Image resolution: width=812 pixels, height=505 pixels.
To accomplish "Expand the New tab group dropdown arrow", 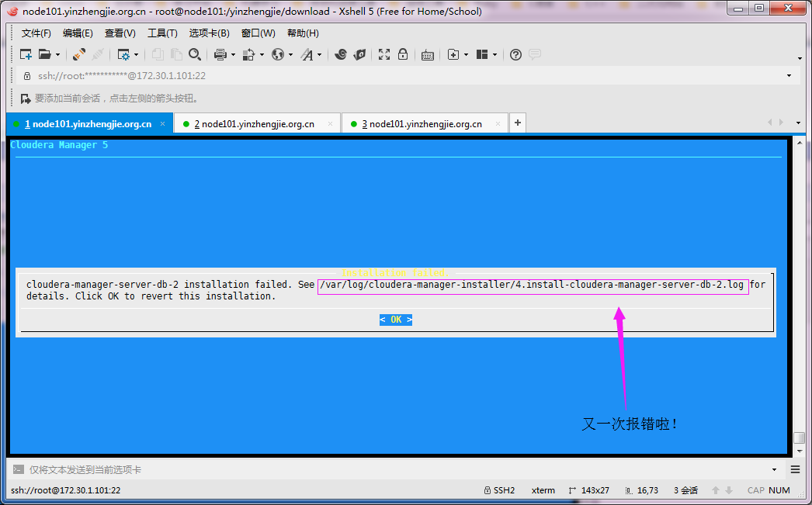I will click(466, 54).
